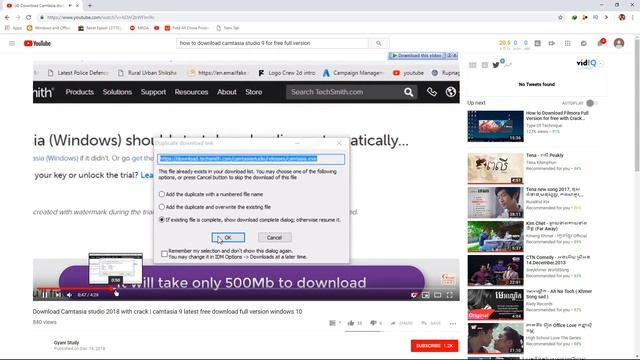Open Support menu on TechSmith site
Screen dimensions: 640x360
pyautogui.click(x=153, y=92)
